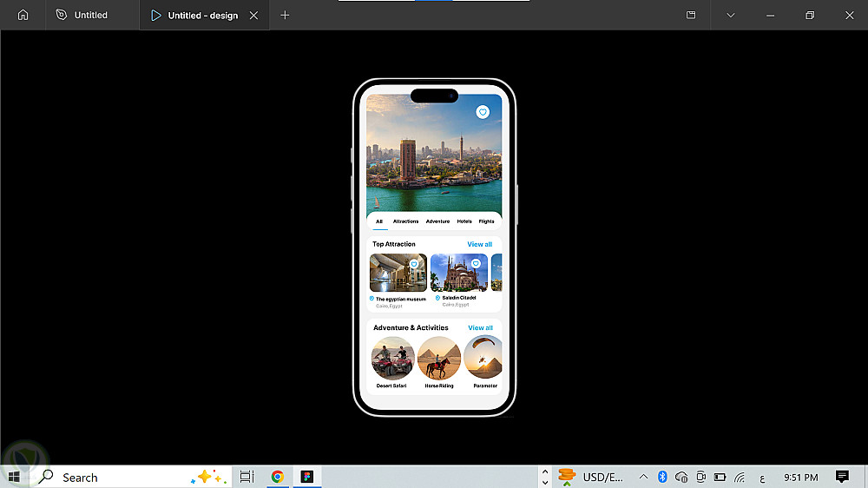Open the Wi-Fi network icon
The image size is (868, 488).
point(740,477)
